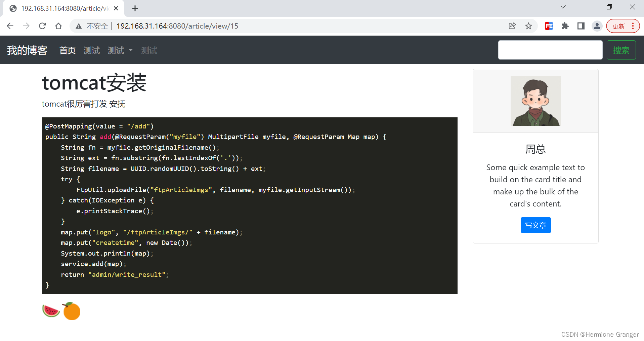
Task: Click the author avatar image
Action: point(535,101)
